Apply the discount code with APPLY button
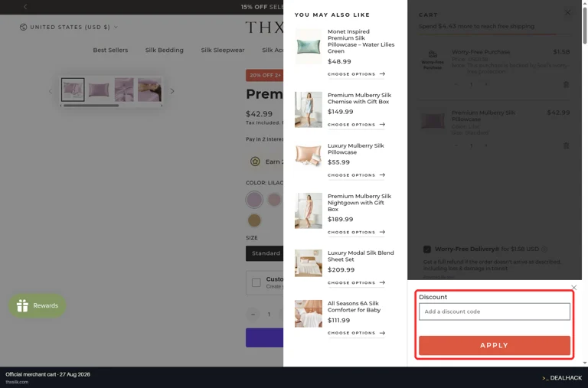 coord(495,345)
